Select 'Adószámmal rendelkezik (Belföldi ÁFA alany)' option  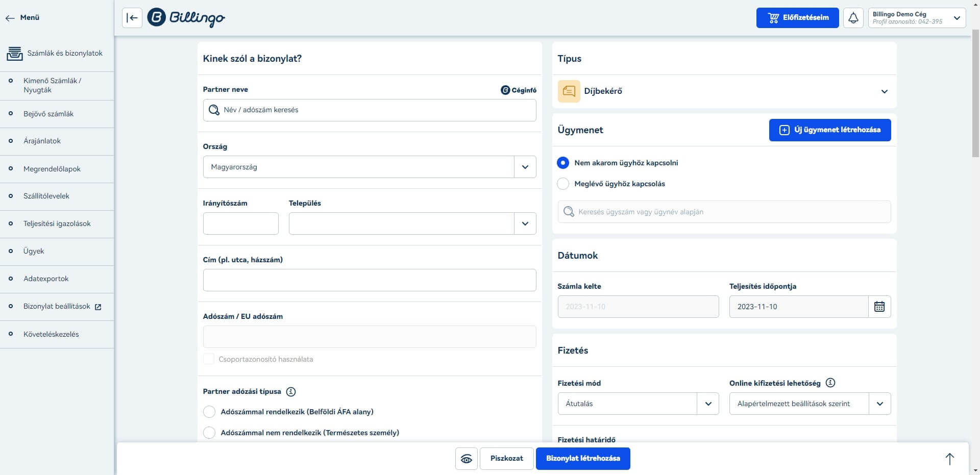click(209, 412)
